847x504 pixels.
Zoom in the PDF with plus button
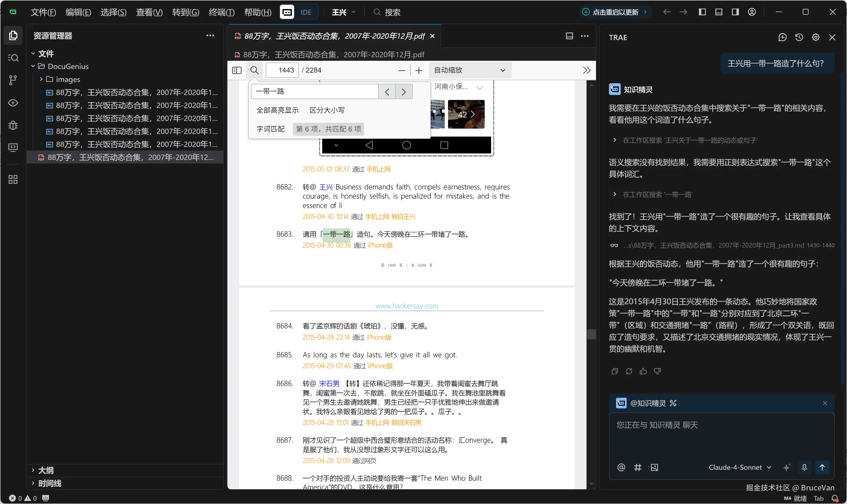pyautogui.click(x=419, y=70)
